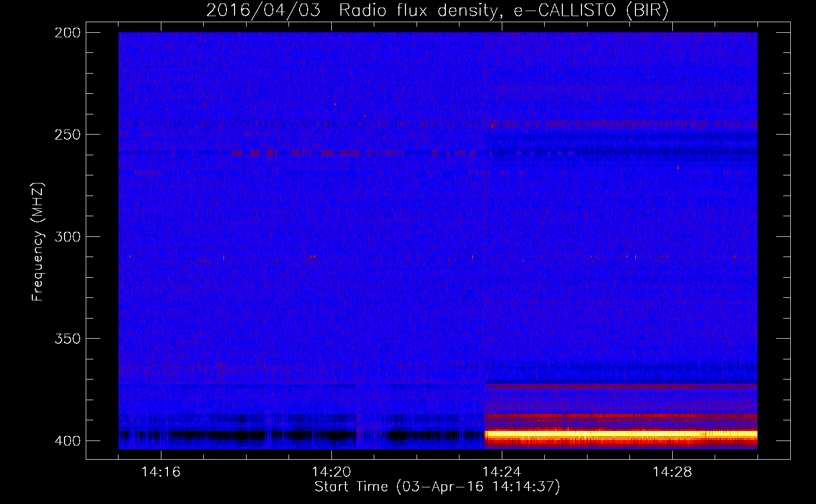Screen dimensions: 816x504
Task: Click the 14:20 time tick label
Action: (x=331, y=472)
